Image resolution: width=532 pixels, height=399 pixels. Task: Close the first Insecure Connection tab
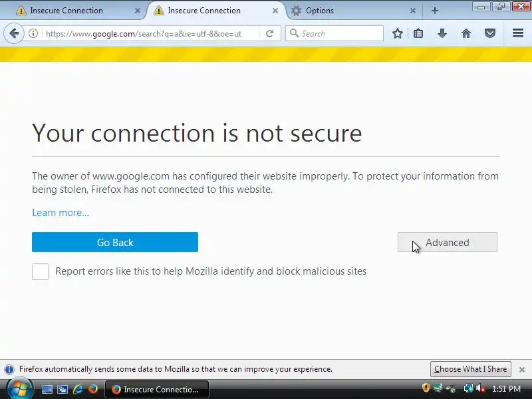138,11
